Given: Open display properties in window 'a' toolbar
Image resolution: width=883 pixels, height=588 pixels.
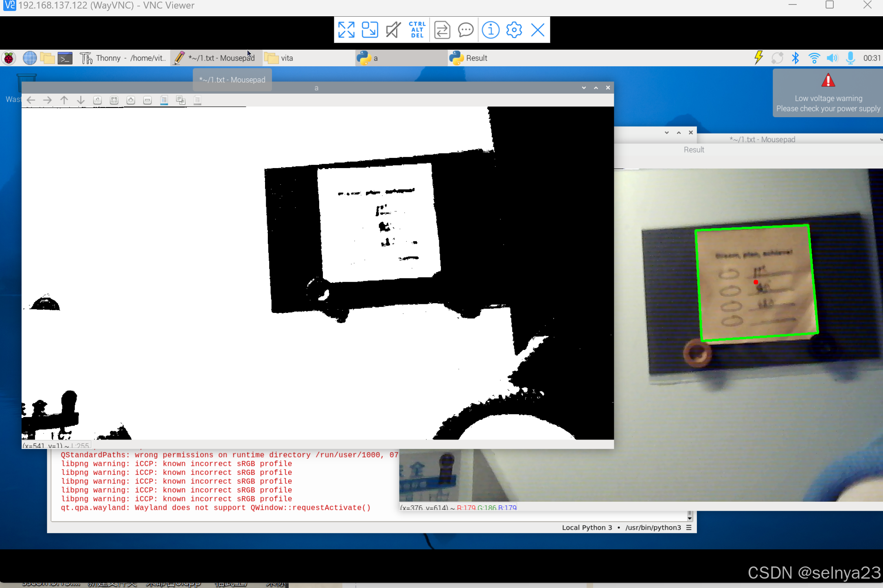Looking at the screenshot, I should coord(197,100).
